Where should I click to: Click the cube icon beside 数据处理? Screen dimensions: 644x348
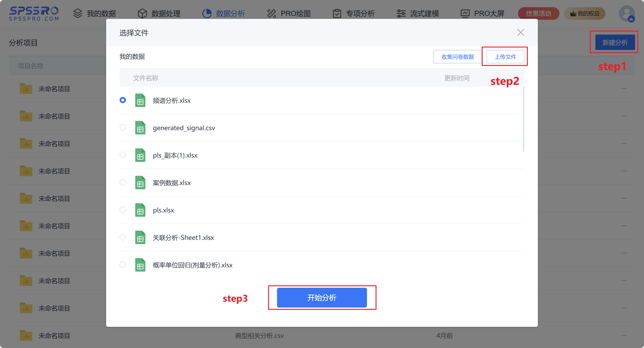pyautogui.click(x=142, y=13)
